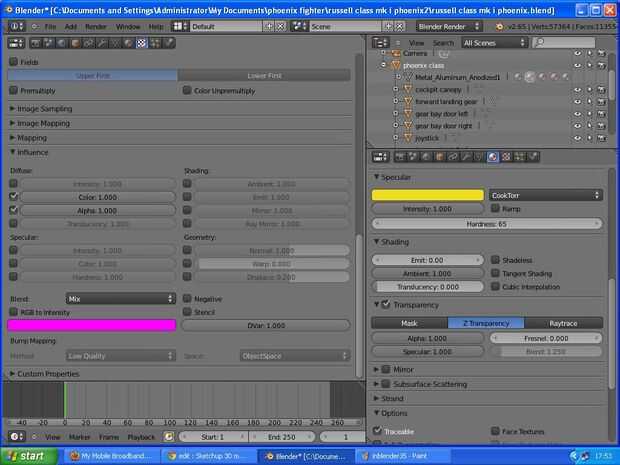Enable RGB to Intensity checkbox
The width and height of the screenshot is (620, 465).
pos(13,312)
